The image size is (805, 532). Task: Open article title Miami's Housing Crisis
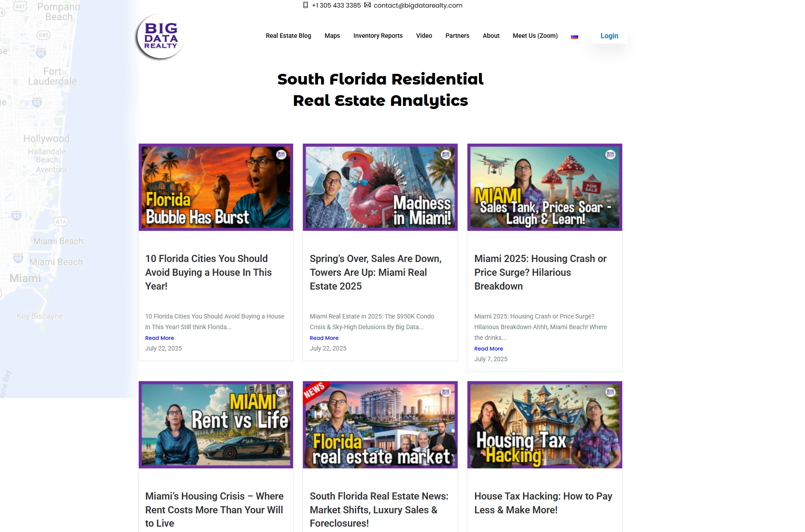tap(214, 510)
